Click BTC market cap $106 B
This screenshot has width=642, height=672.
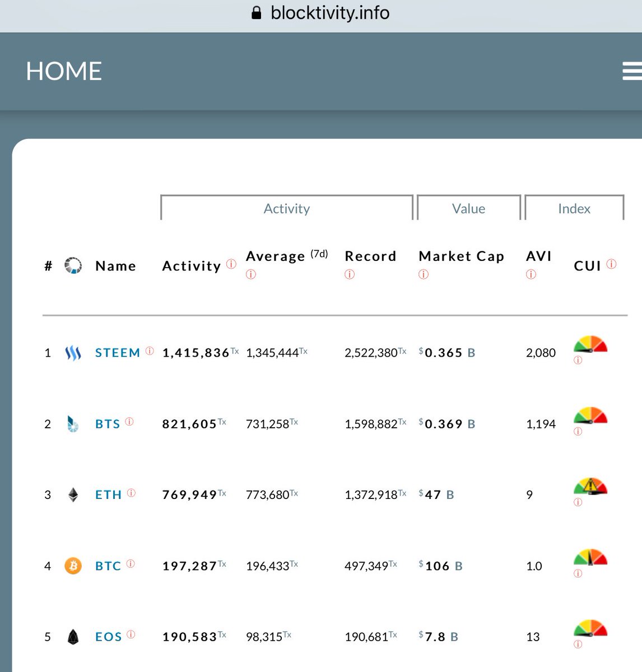tap(441, 566)
